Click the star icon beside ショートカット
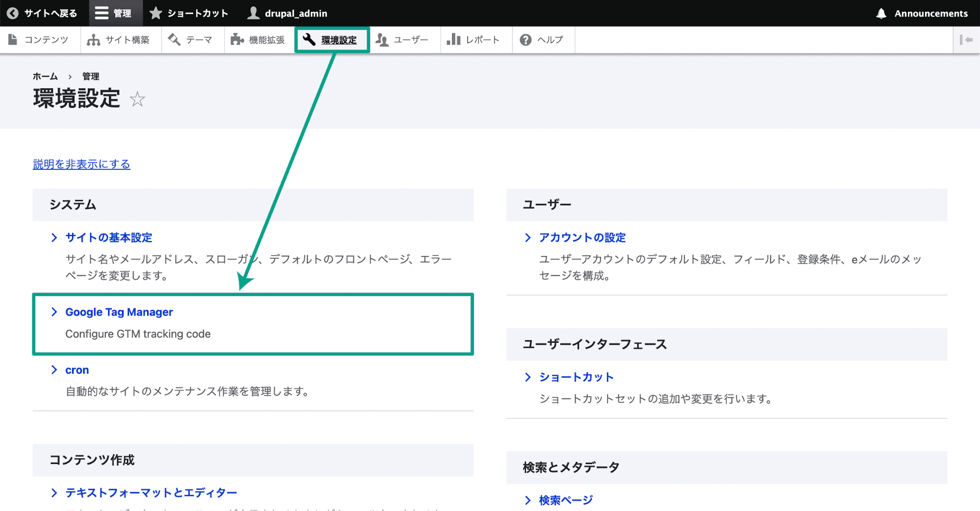The image size is (980, 511). 156,13
